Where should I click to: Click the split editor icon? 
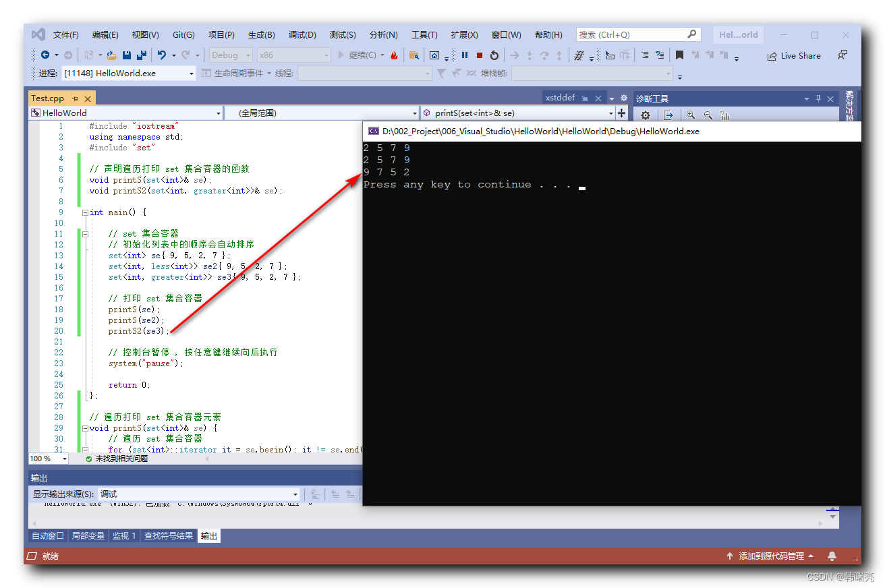(621, 113)
